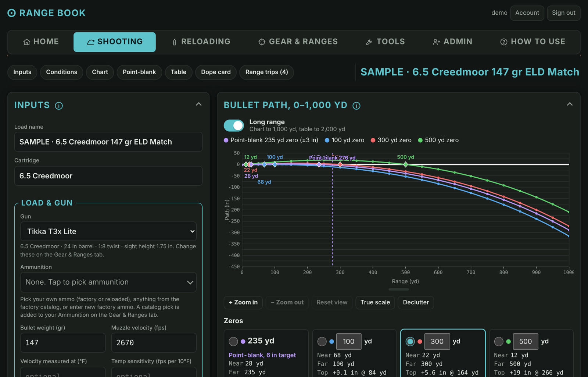Click the Cartridge field showing 6.5 Creedmoor

coord(108,176)
